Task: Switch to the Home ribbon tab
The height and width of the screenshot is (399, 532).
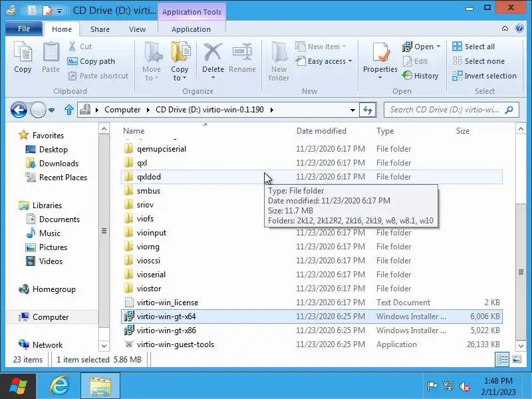Action: click(x=62, y=29)
